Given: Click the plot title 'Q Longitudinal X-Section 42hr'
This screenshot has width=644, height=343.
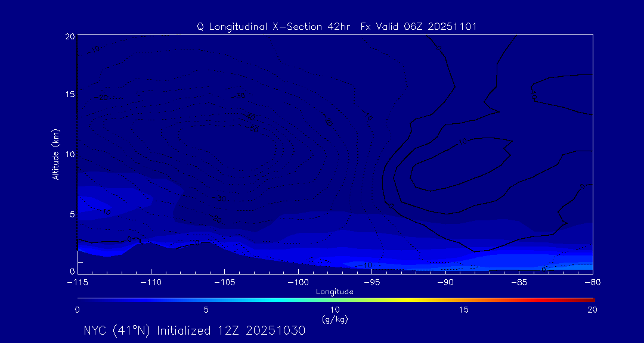Looking at the screenshot, I should point(274,27).
